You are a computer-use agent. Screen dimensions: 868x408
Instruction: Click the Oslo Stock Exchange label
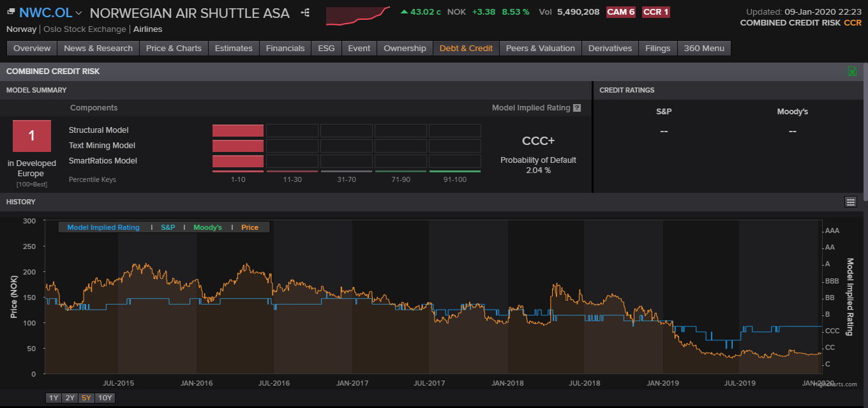tap(86, 29)
